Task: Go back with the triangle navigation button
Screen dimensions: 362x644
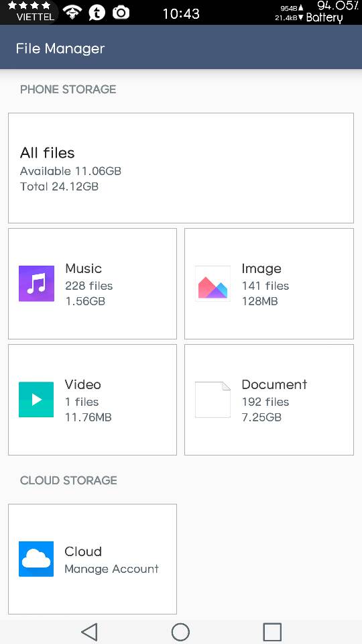Action: click(89, 632)
